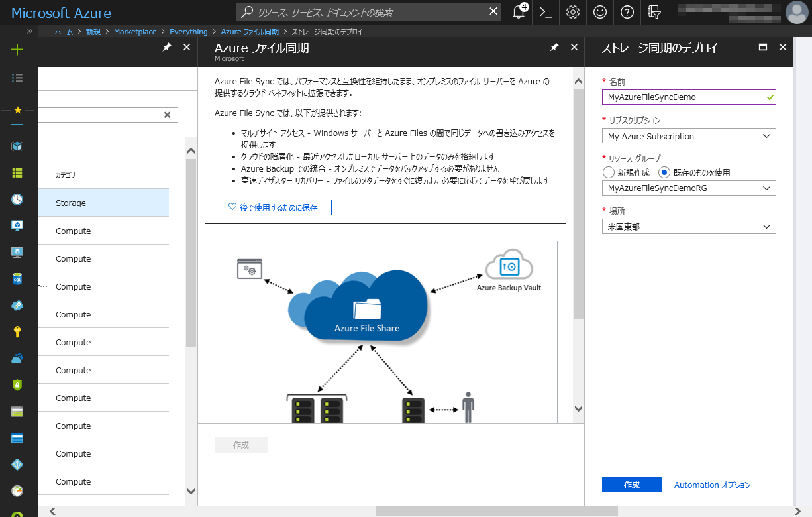The height and width of the screenshot is (517, 812).
Task: Open Cloud Shell from the top bar
Action: (544, 11)
